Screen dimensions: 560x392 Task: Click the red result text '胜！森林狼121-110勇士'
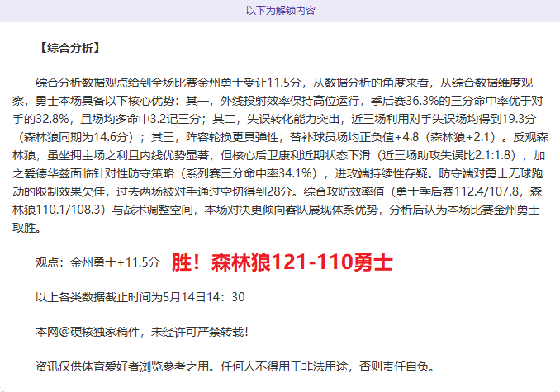tap(282, 262)
